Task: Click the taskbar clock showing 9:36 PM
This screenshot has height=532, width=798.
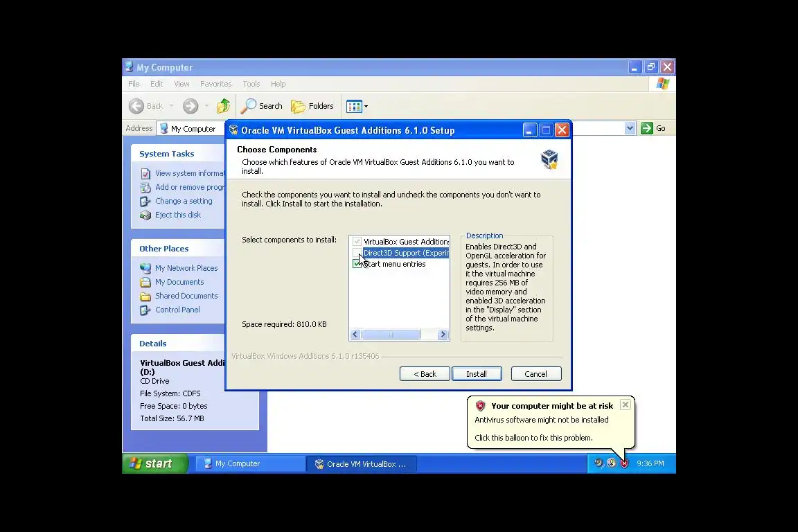Action: point(650,464)
